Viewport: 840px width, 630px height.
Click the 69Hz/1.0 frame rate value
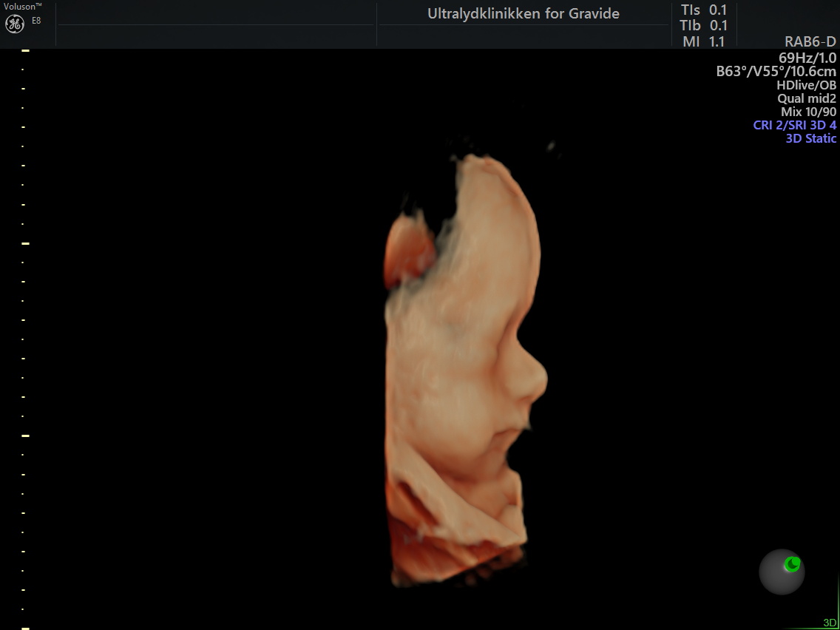(x=807, y=58)
